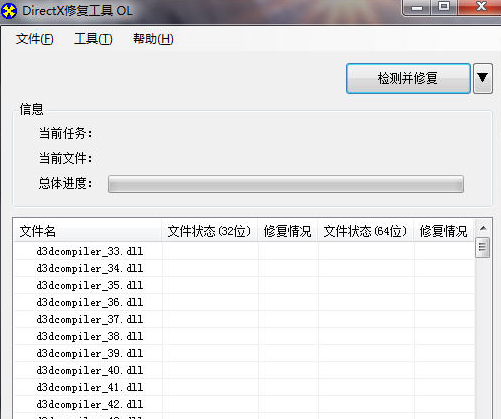Sort by the 文件名 column header
Screen dimensions: 501x419
pos(87,231)
